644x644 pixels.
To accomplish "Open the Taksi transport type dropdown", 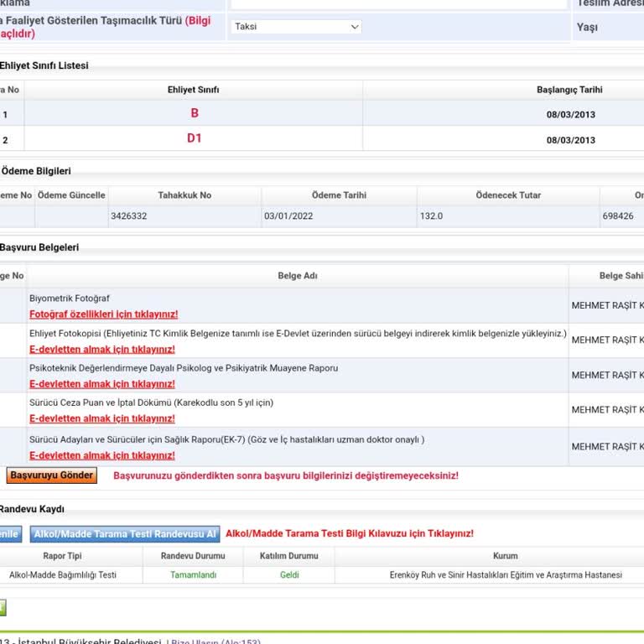I will click(296, 27).
